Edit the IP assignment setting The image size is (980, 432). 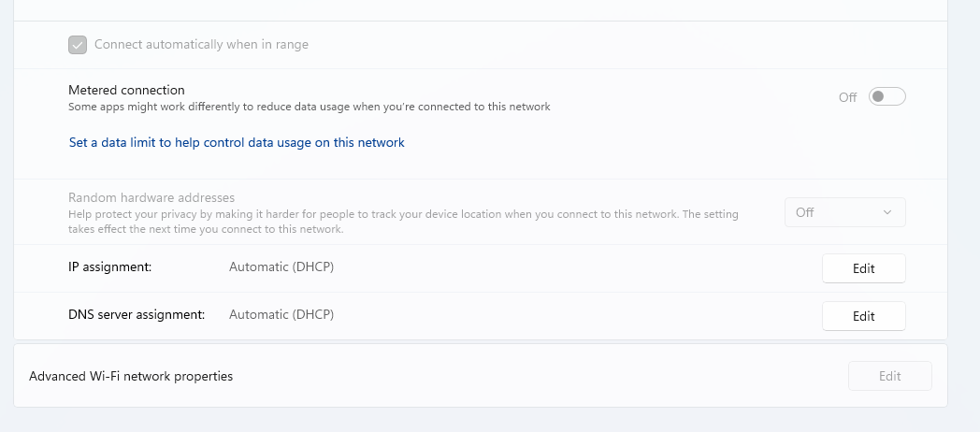[864, 268]
